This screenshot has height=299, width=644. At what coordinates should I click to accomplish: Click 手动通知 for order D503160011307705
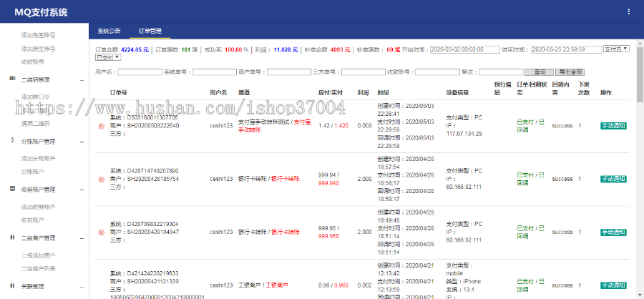[x=613, y=126]
